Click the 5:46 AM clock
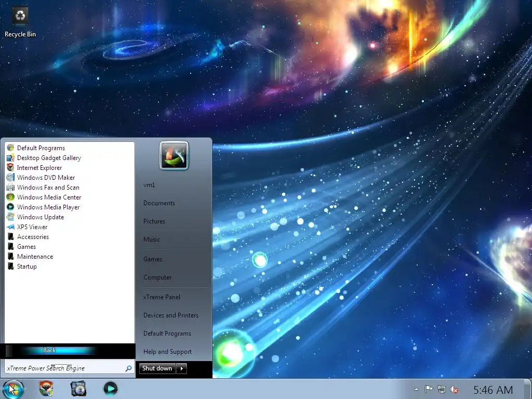This screenshot has width=532, height=399. [x=493, y=390]
